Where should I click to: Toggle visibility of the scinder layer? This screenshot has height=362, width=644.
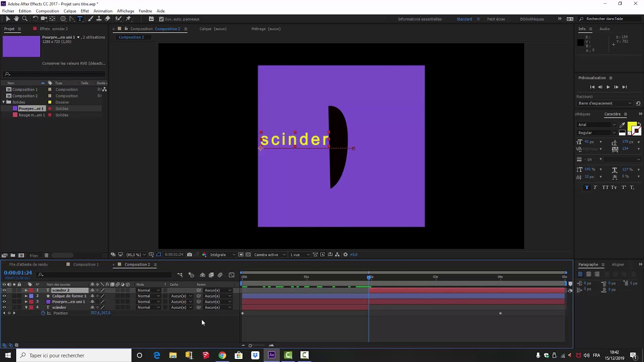4,307
